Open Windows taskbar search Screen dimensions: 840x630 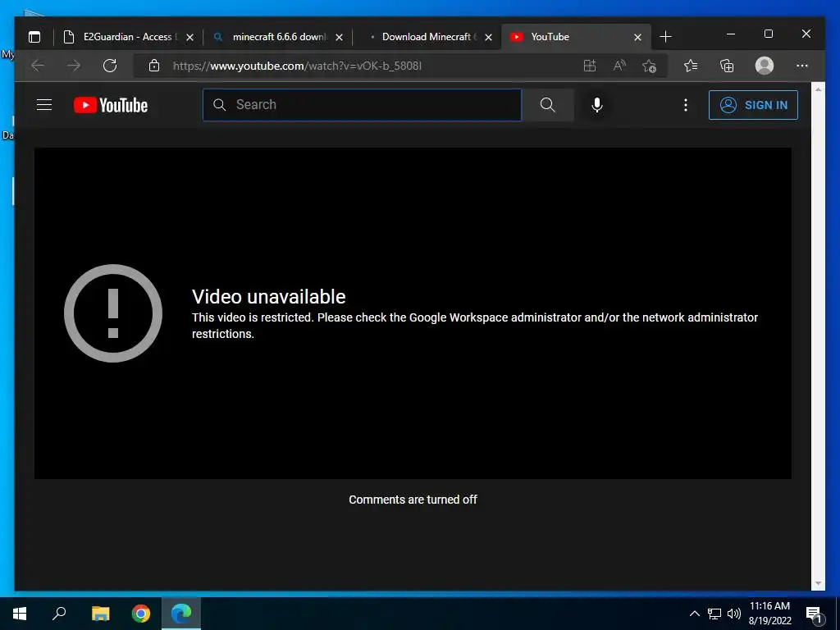click(59, 614)
